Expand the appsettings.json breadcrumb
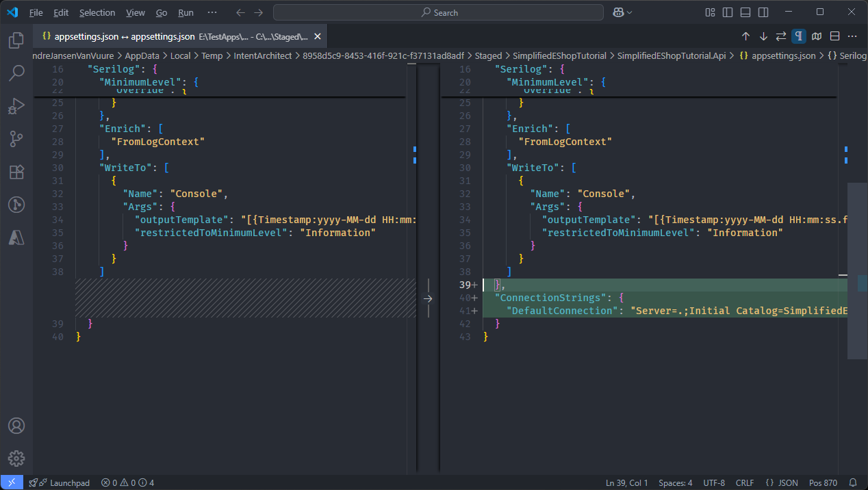Screen dimensions: 868x490 (x=783, y=56)
